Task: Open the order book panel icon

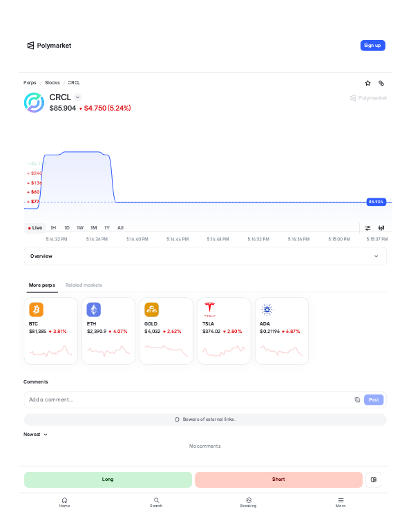Action: (374, 479)
